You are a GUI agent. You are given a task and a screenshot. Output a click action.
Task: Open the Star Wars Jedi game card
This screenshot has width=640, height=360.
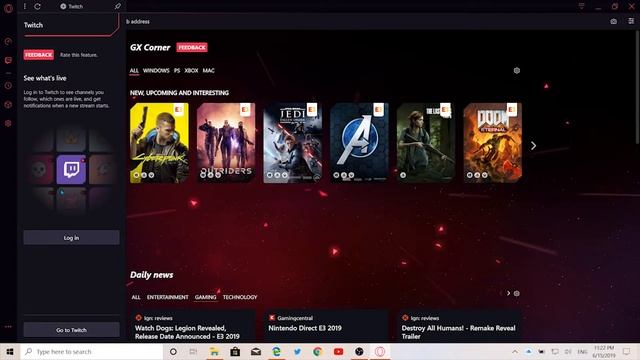tap(293, 143)
